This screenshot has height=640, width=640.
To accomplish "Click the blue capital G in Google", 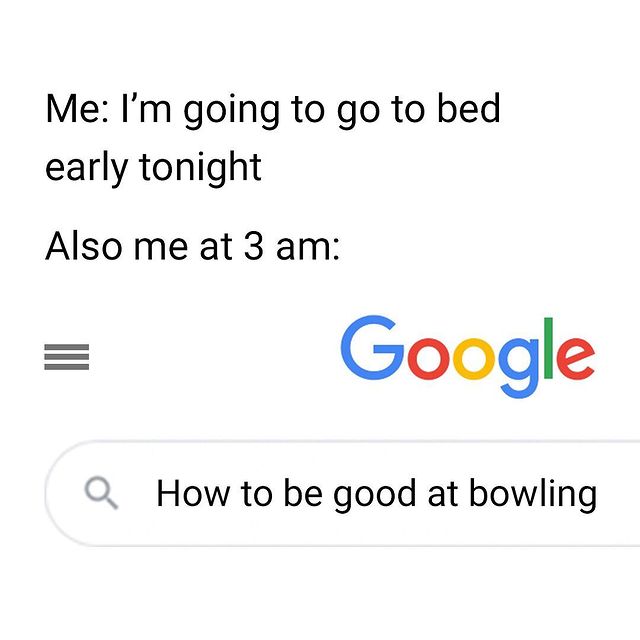I will click(372, 348).
